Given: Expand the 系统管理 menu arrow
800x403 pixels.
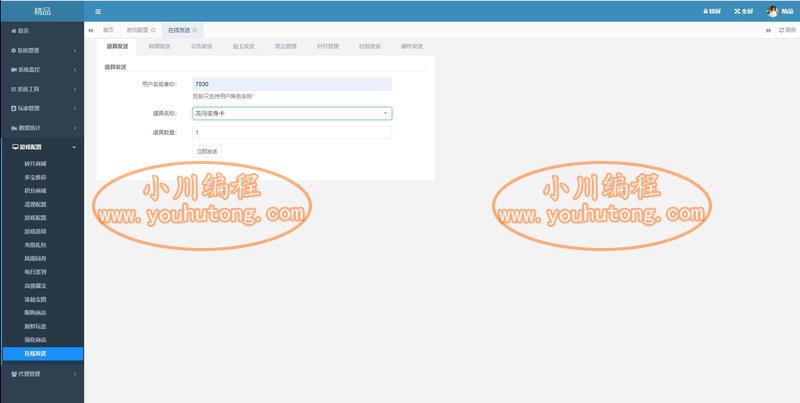Looking at the screenshot, I should point(75,51).
